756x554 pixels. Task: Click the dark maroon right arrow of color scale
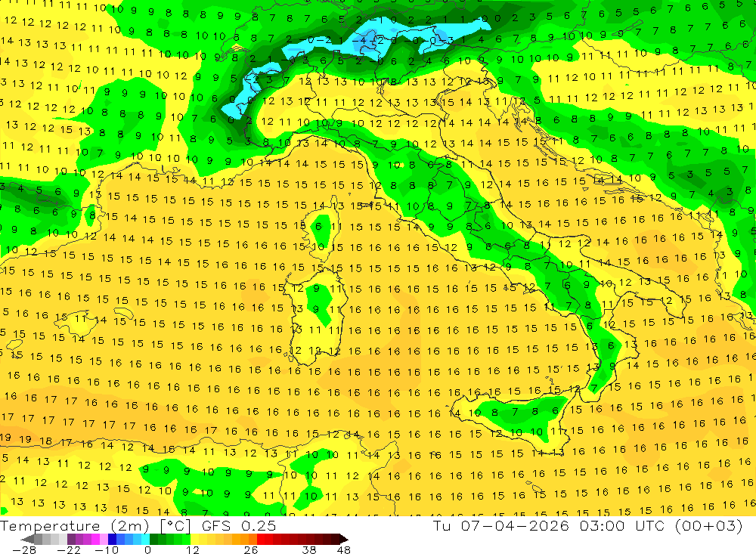[x=342, y=539]
